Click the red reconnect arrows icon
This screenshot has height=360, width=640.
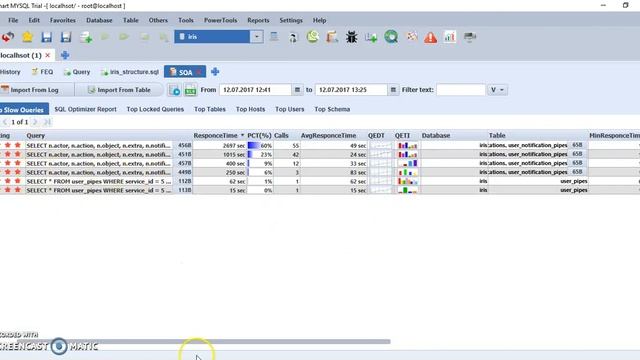pyautogui.click(x=8, y=37)
